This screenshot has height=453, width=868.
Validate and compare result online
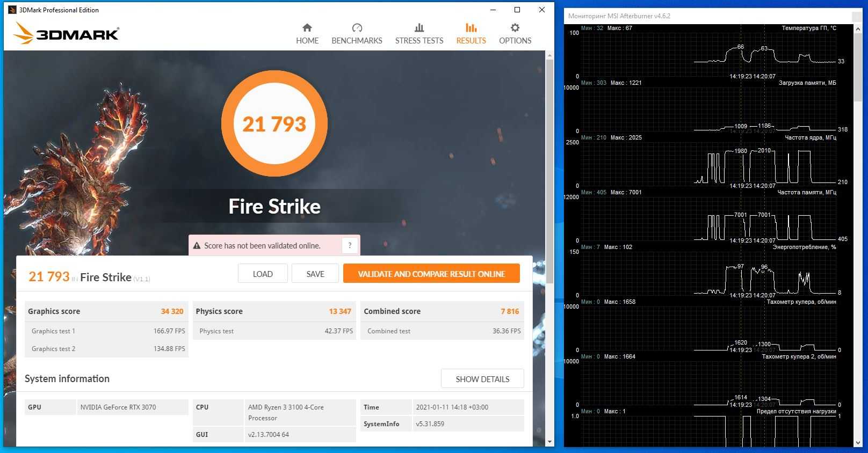[431, 274]
